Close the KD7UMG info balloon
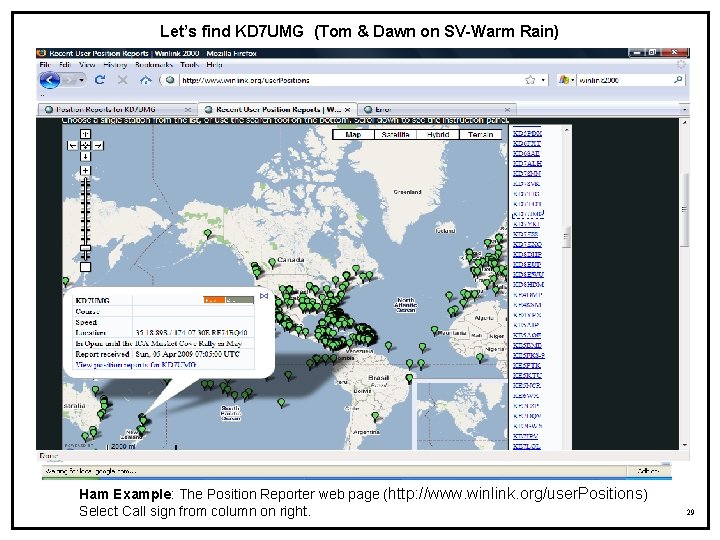This screenshot has width=720, height=540. (264, 296)
